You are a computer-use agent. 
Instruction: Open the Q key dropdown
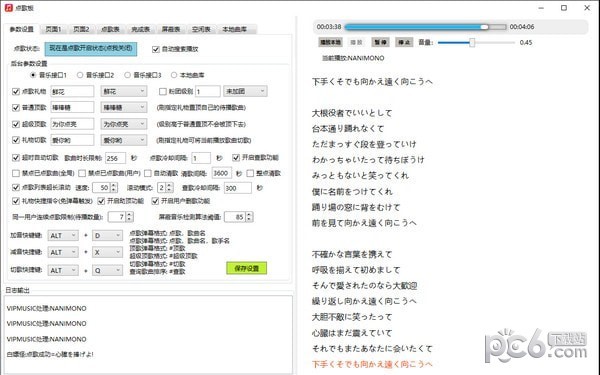[108, 270]
